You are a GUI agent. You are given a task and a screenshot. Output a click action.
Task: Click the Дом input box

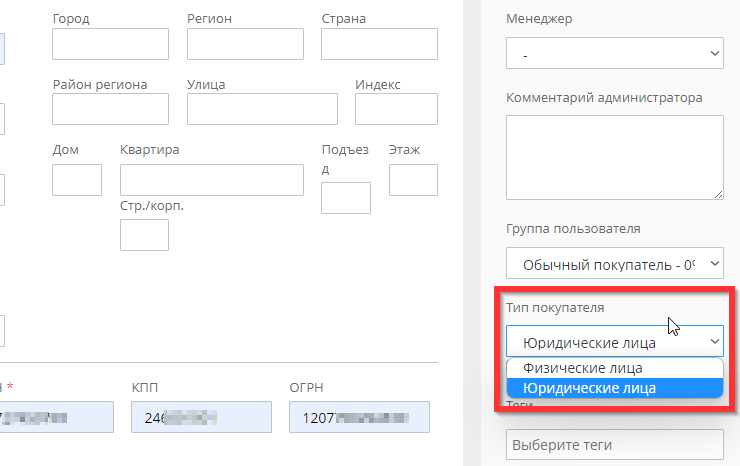[77, 180]
